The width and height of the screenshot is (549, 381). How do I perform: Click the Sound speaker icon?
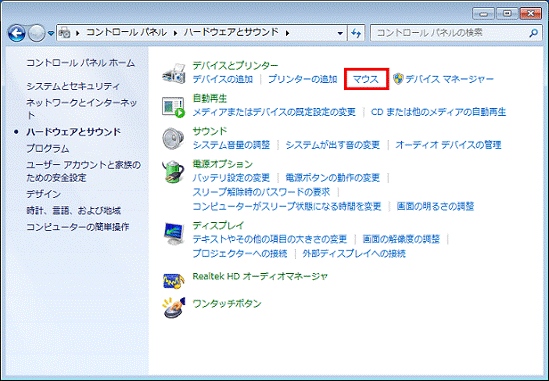[x=173, y=139]
